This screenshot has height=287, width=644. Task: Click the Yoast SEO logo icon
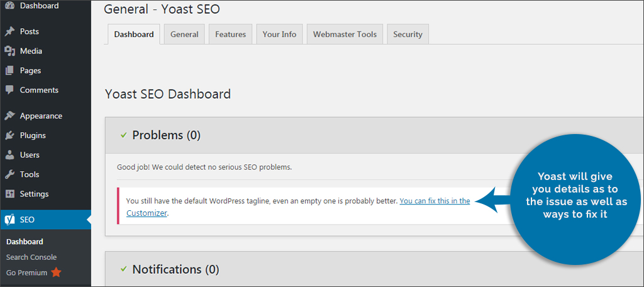(x=10, y=220)
